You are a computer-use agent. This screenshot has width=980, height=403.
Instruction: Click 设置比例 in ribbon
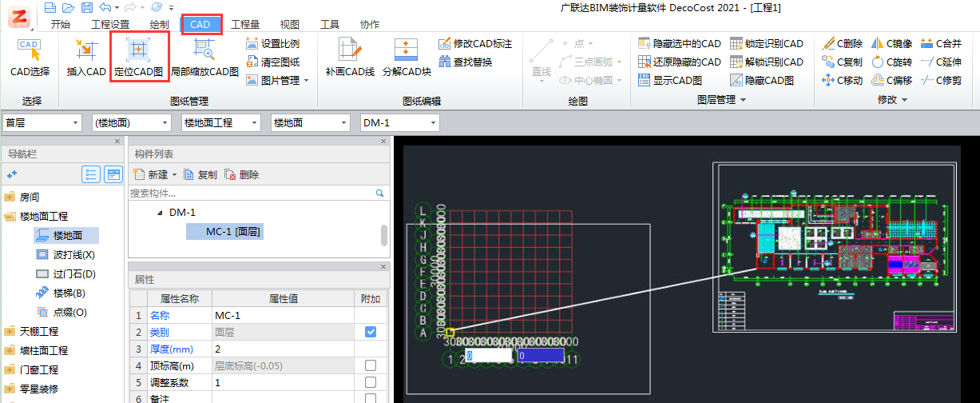click(x=273, y=44)
